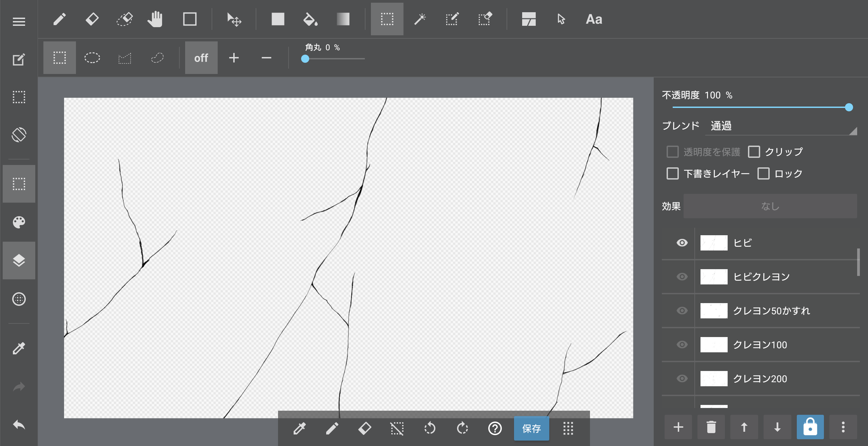Choose ellipse selection shape
Screen dimensions: 868x446
[92, 58]
